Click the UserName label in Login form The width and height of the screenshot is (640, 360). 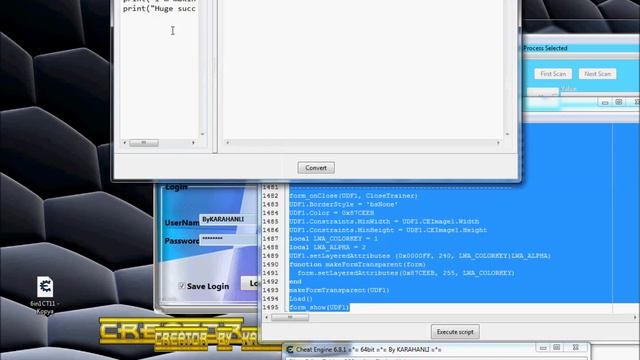[x=182, y=223]
